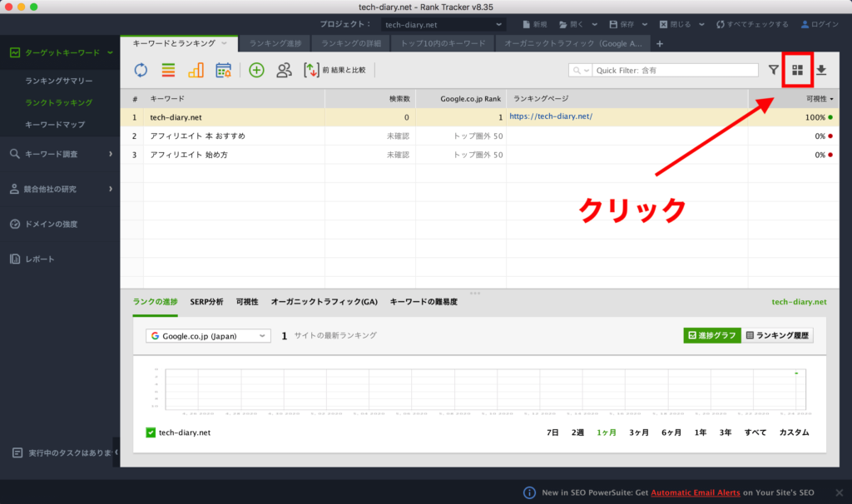The image size is (852, 504).
Task: Select the 6ヶ月 time range
Action: click(671, 432)
